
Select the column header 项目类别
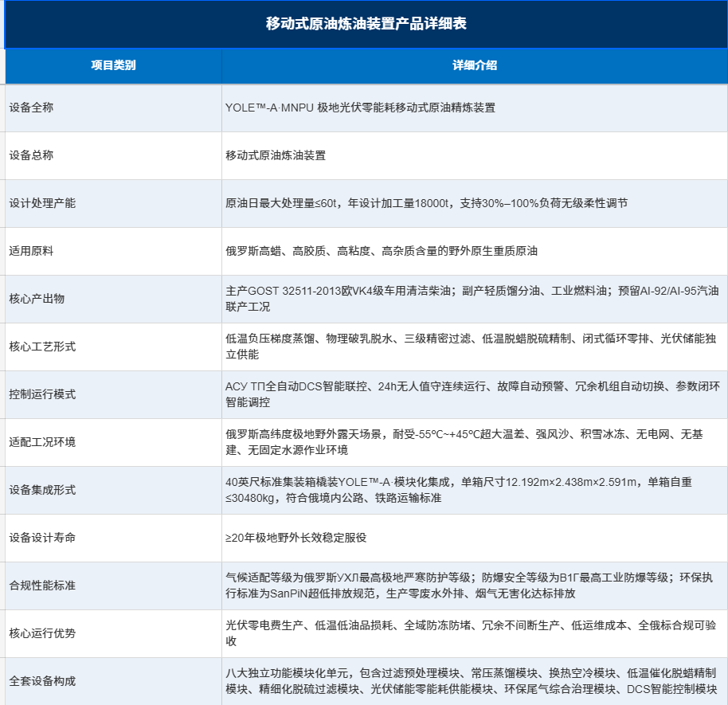(113, 65)
